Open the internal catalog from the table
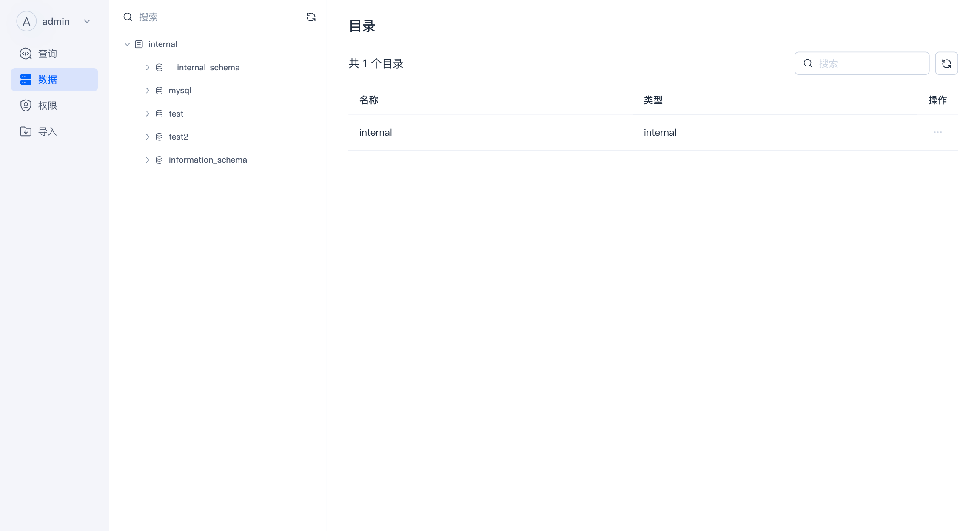The image size is (980, 531). pos(376,132)
